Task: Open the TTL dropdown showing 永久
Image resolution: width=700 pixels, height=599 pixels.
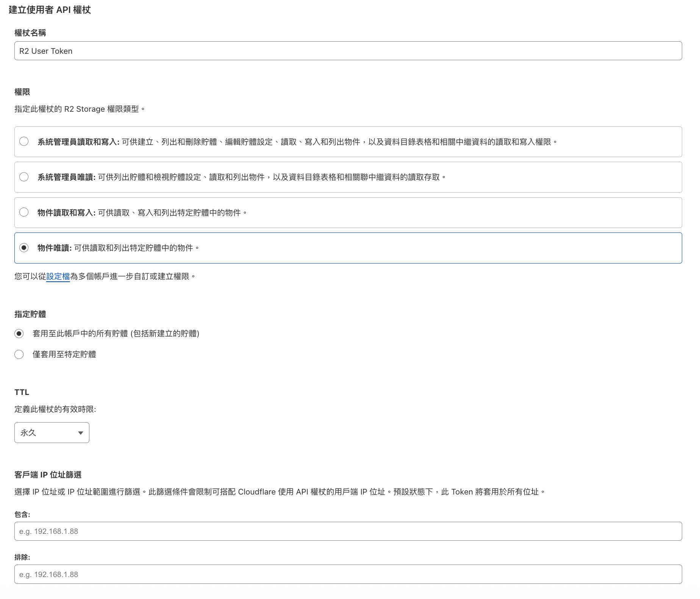Action: click(52, 432)
